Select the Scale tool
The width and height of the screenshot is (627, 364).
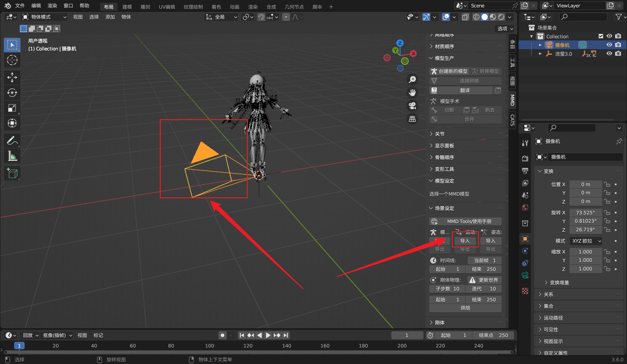12,108
